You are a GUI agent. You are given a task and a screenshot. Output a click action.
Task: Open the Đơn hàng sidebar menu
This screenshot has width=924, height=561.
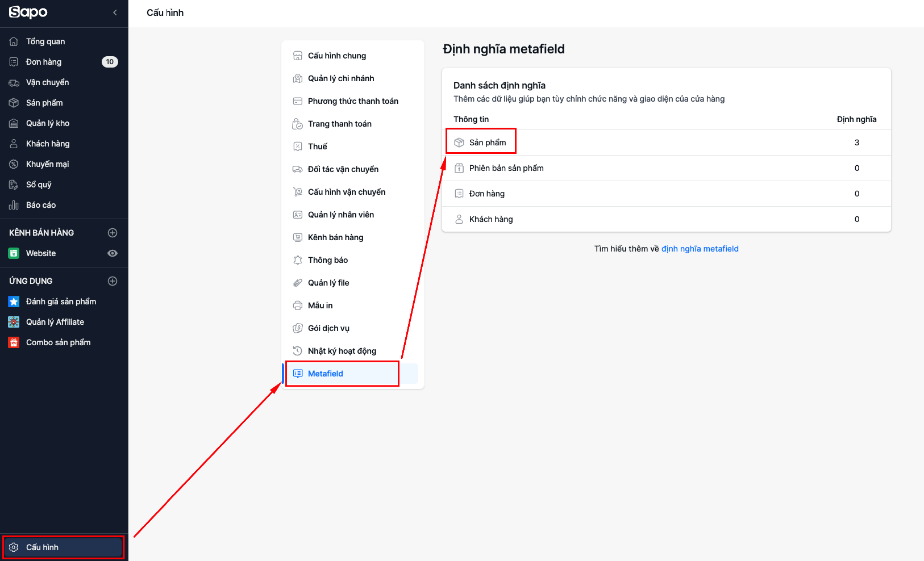coord(44,62)
